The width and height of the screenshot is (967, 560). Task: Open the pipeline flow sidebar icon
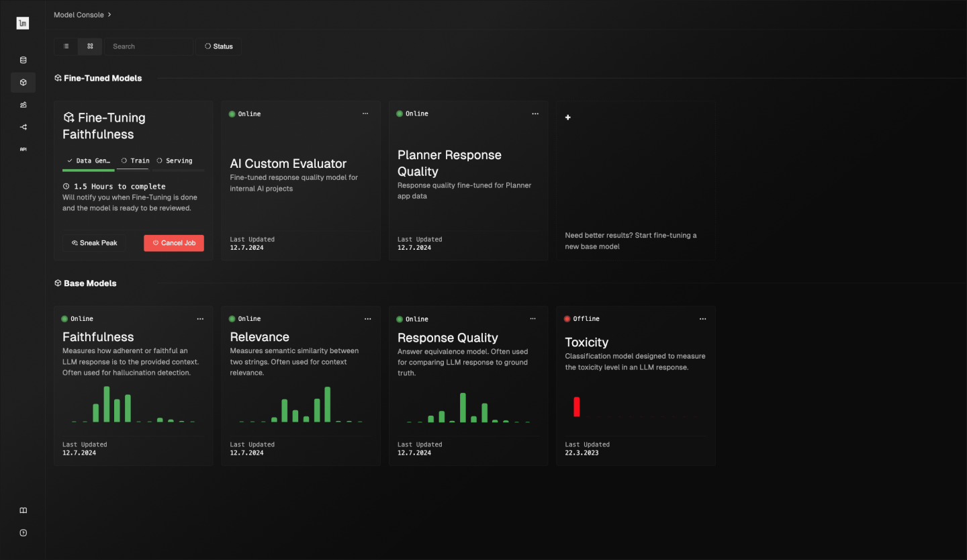(23, 127)
